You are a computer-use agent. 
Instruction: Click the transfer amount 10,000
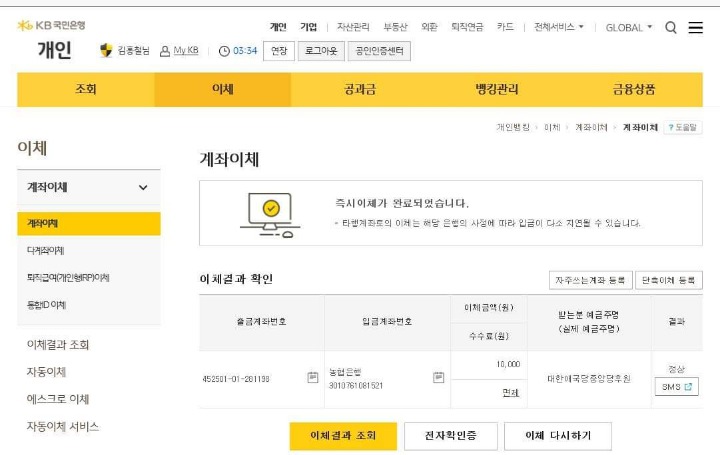click(508, 364)
